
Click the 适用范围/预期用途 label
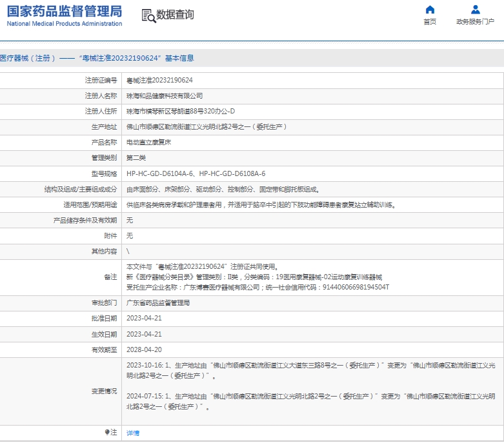tap(90, 204)
